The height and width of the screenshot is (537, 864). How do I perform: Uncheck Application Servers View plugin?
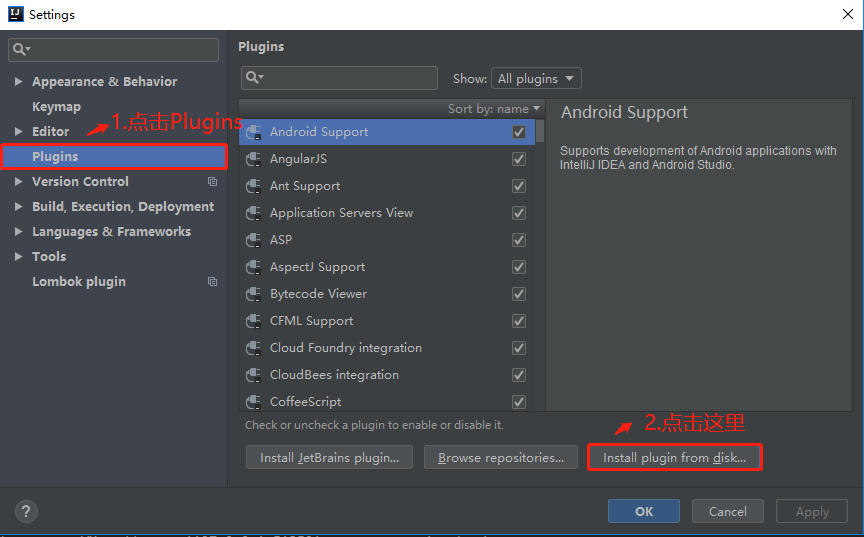coord(519,213)
